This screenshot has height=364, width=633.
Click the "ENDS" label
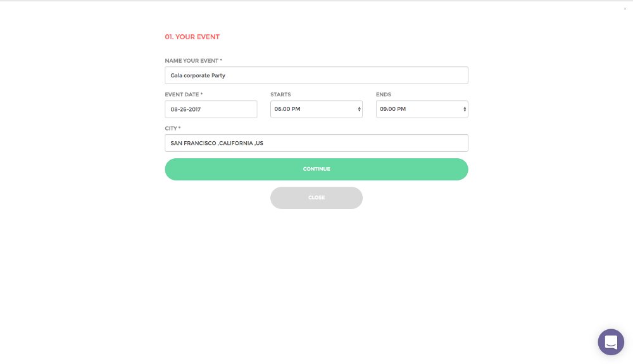pyautogui.click(x=384, y=94)
